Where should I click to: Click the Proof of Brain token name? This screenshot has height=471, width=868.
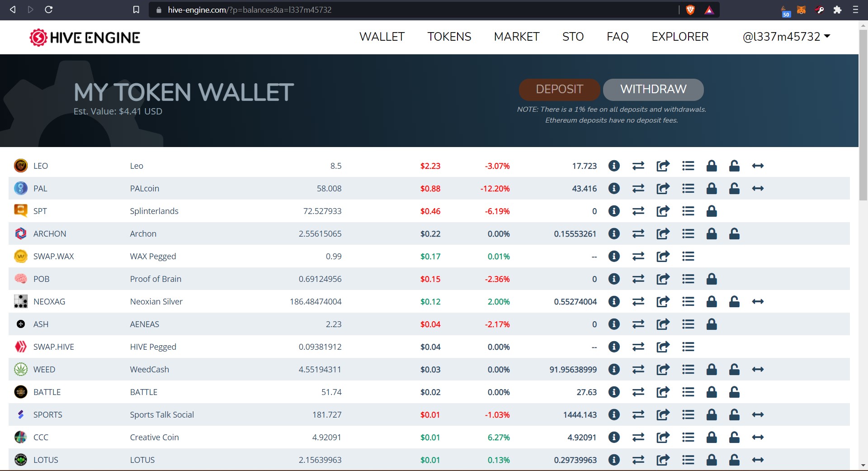[156, 279]
